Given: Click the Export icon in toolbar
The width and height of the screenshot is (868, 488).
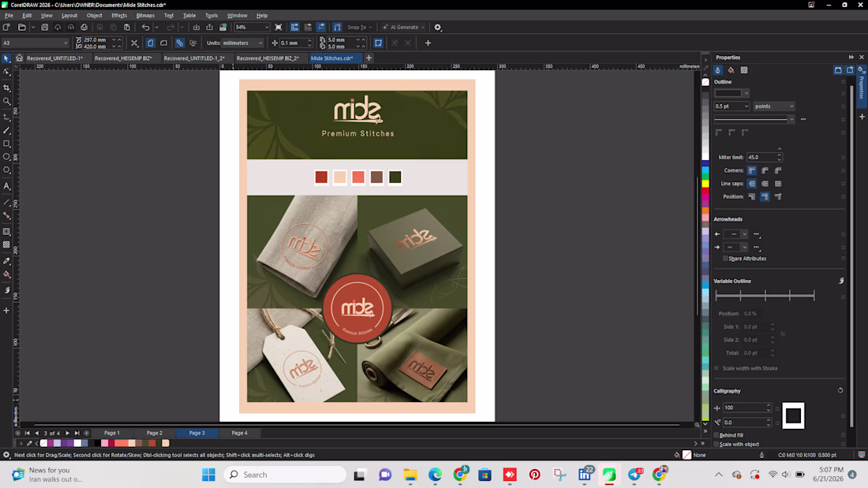Looking at the screenshot, I should pyautogui.click(x=209, y=27).
